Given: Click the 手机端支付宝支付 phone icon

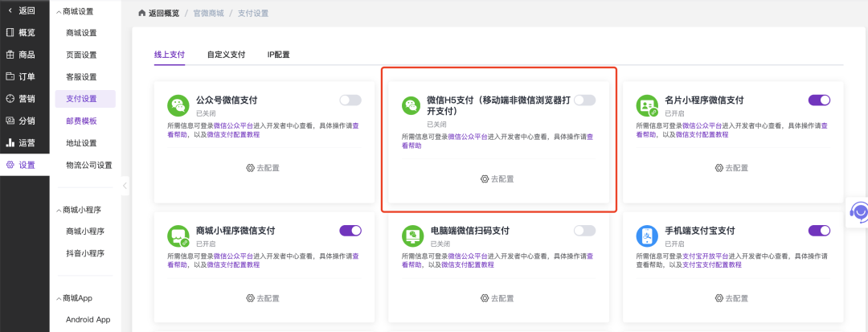Looking at the screenshot, I should tap(647, 236).
